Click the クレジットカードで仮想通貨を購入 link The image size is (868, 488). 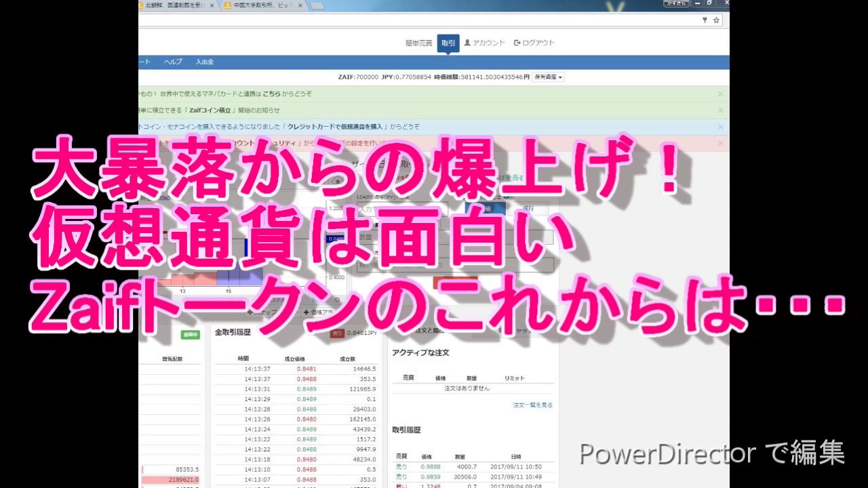click(x=337, y=127)
